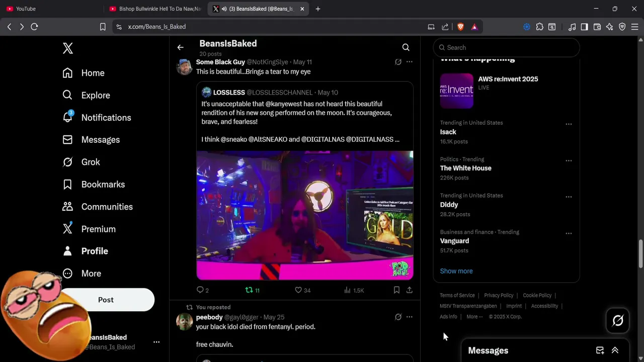Screen dimensions: 644x362
Task: Click the Profile person icon
Action: tap(67, 251)
